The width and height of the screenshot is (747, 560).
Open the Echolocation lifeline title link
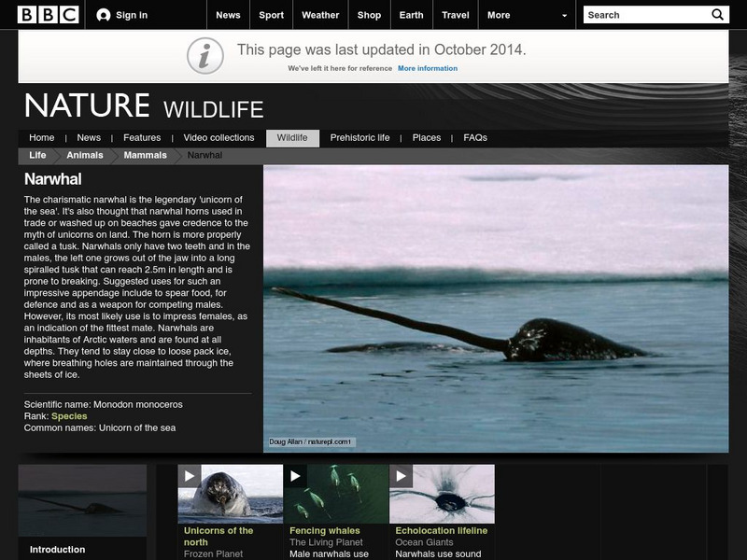(441, 530)
